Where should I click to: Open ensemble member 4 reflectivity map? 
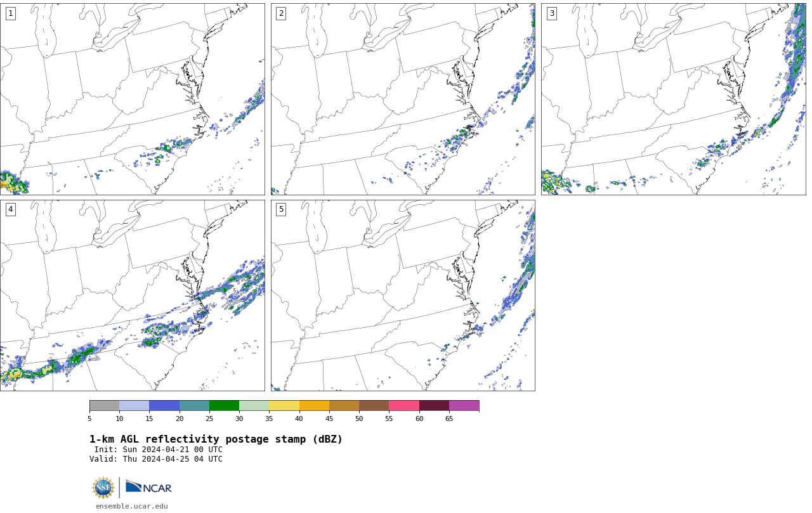pyautogui.click(x=132, y=295)
